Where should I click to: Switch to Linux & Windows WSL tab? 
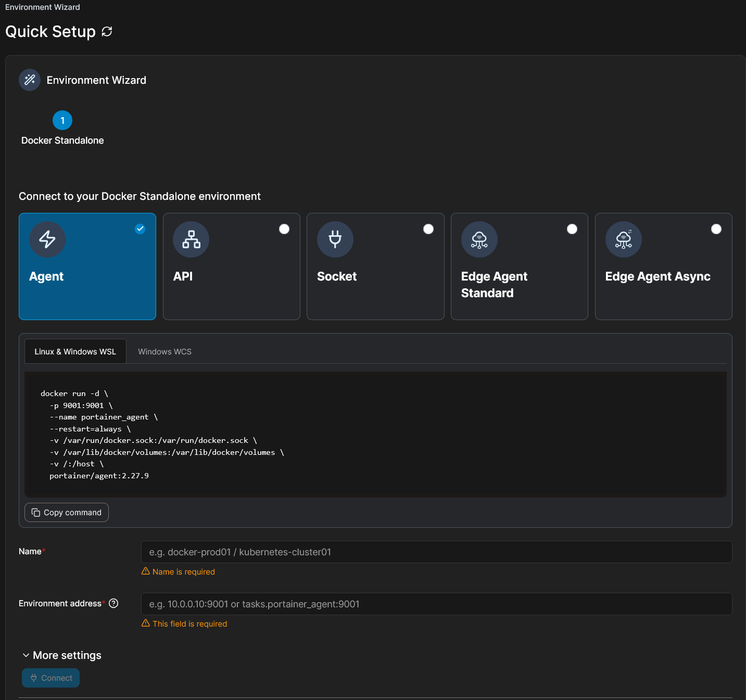tap(75, 351)
